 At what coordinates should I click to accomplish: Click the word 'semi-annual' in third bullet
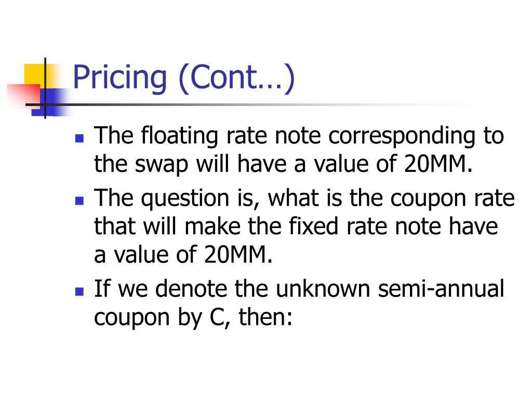(441, 289)
